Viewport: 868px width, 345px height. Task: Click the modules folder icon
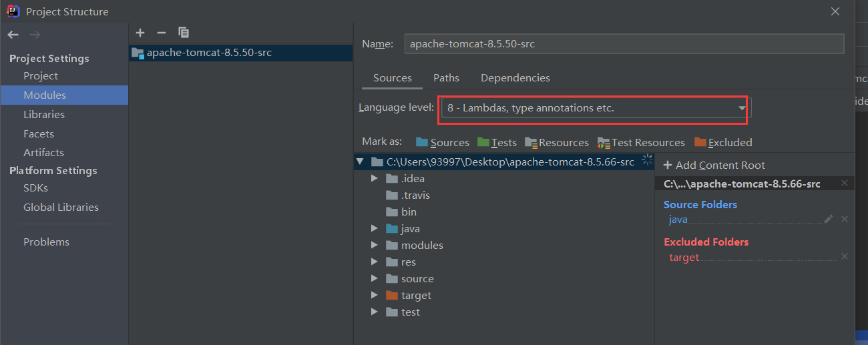392,245
